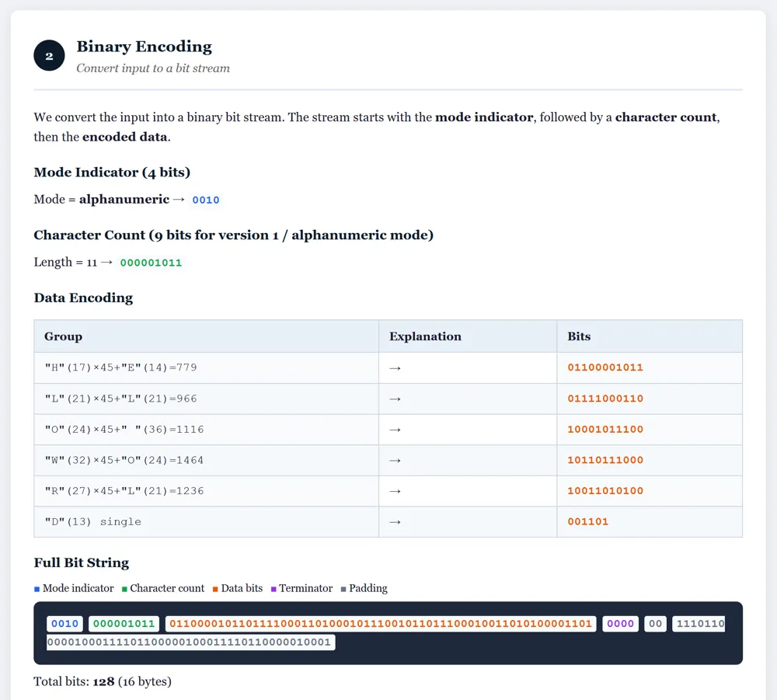Click the purple Terminator legend square
The height and width of the screenshot is (700, 777).
click(x=274, y=589)
